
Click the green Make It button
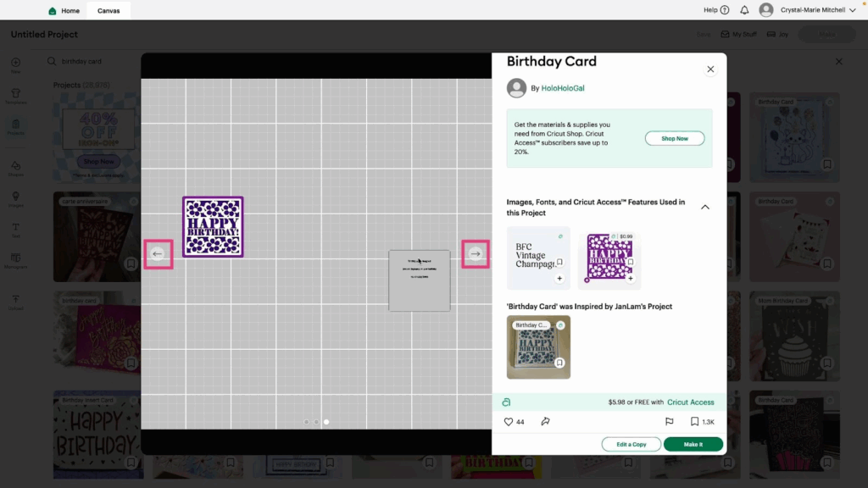tap(693, 444)
